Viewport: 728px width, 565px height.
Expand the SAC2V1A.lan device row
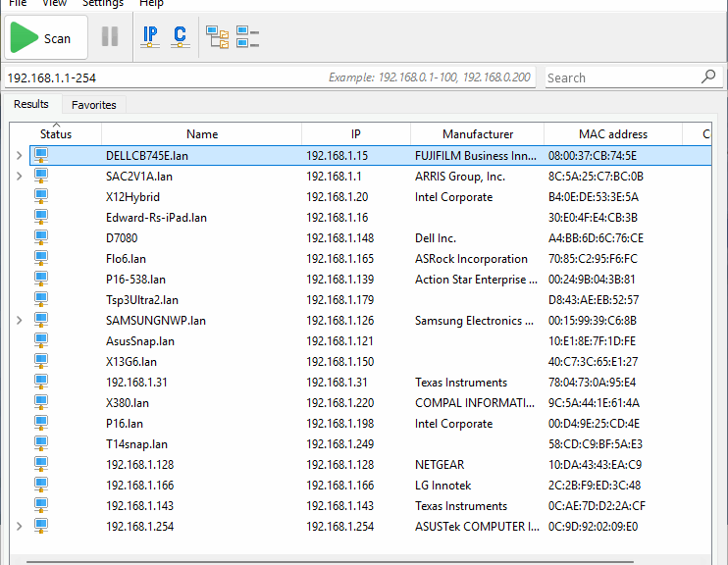19,177
